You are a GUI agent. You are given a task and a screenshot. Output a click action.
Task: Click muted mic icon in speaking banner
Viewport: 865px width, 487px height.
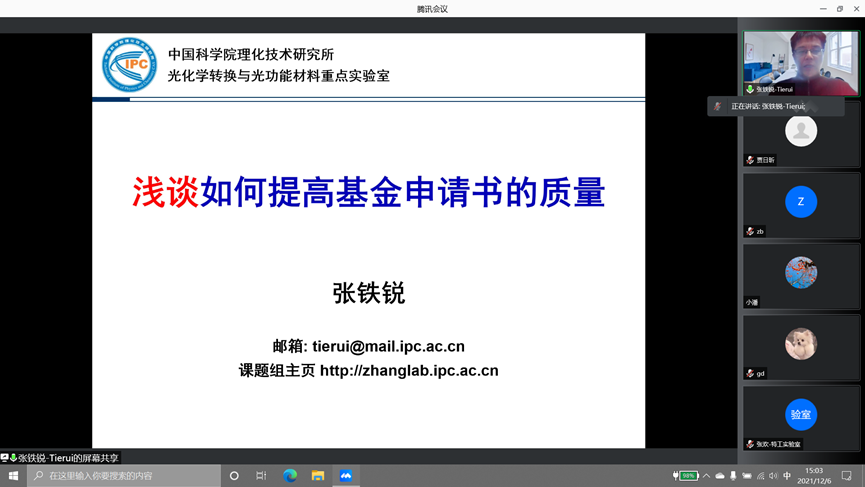click(x=718, y=106)
